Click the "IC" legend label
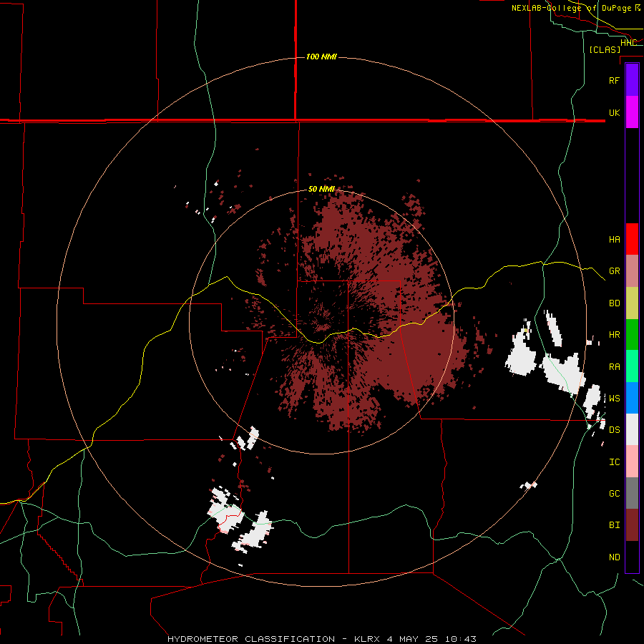The image size is (644, 644). [614, 462]
